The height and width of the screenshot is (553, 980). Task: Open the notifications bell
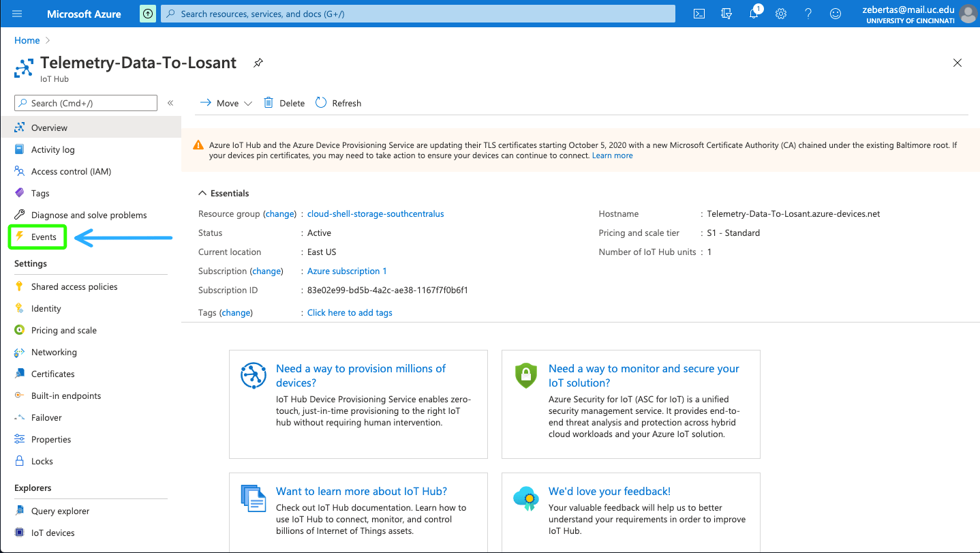pos(754,14)
